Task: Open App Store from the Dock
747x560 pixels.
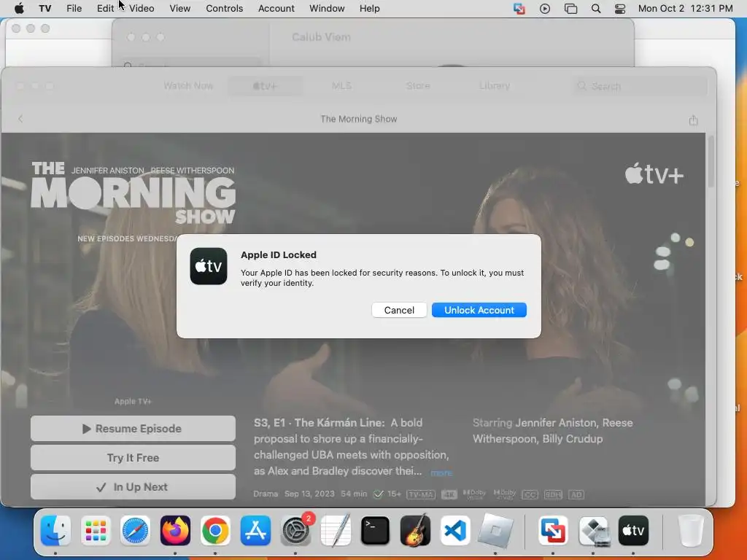Action: pyautogui.click(x=255, y=531)
